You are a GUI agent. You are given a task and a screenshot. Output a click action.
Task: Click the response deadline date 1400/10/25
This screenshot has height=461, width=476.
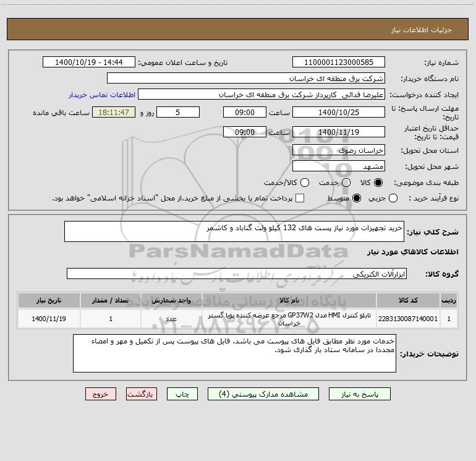pos(339,113)
